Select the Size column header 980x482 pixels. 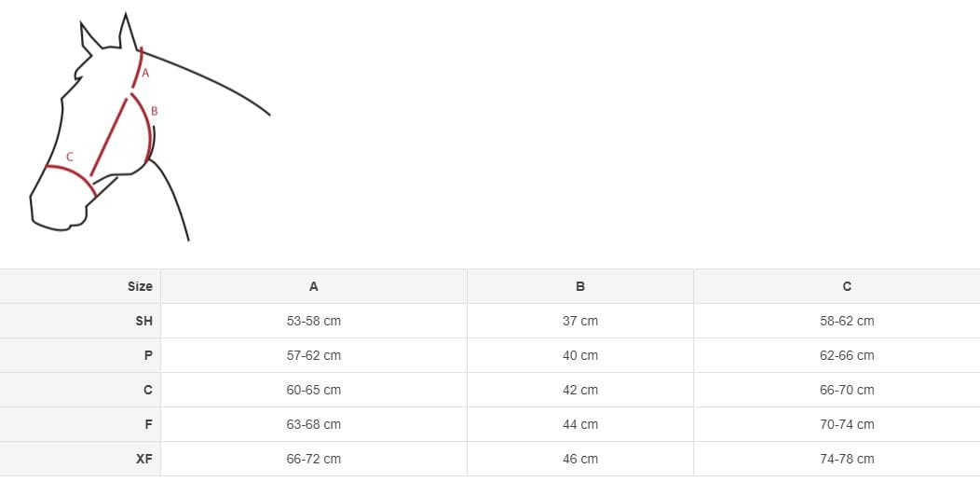click(x=140, y=286)
